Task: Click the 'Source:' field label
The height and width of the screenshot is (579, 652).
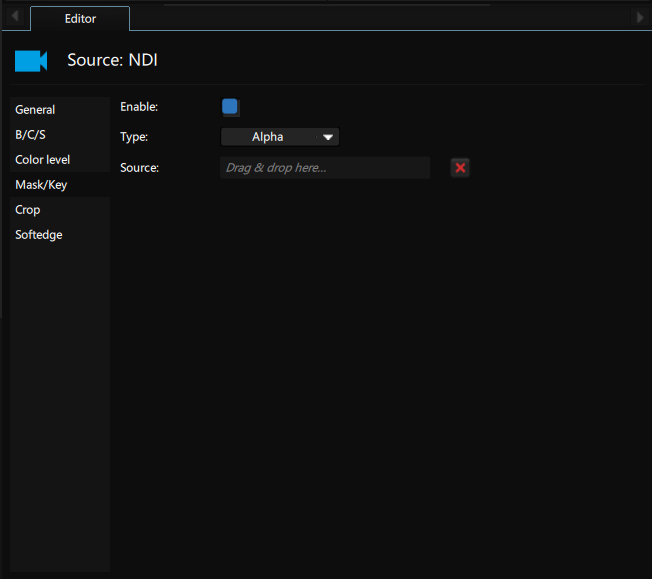Action: click(x=139, y=168)
